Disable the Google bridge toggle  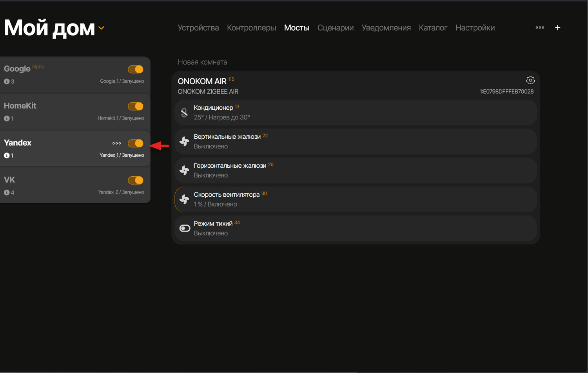tap(136, 69)
